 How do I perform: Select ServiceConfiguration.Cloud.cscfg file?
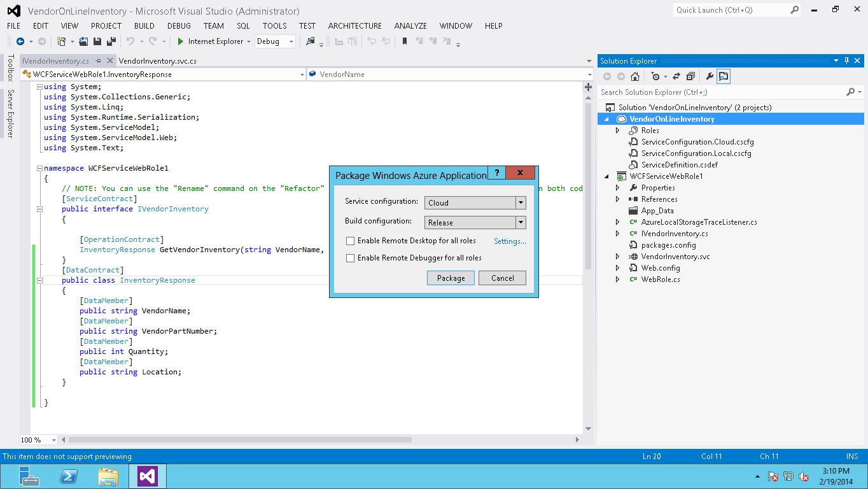[697, 142]
